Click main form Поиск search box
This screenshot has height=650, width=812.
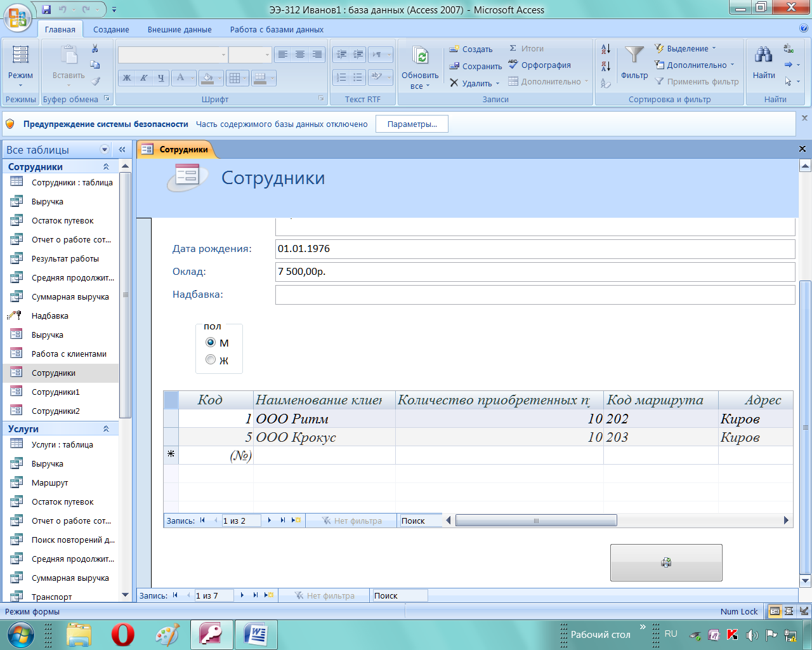400,595
